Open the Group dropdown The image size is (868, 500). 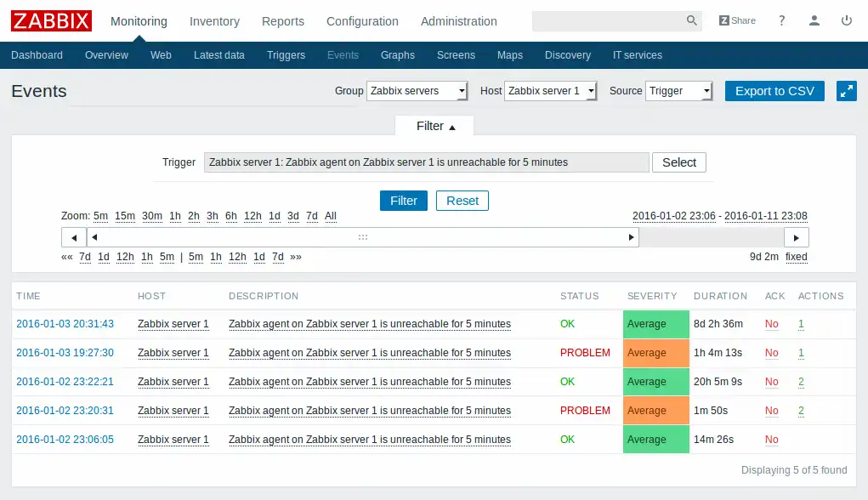(417, 91)
